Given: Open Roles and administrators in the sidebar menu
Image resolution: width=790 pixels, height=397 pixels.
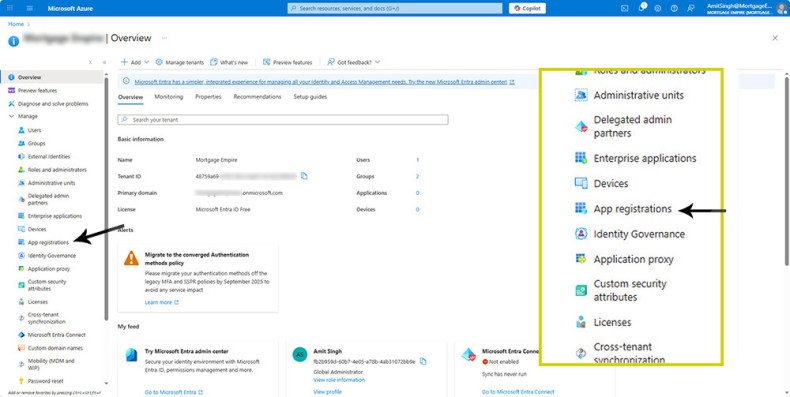Looking at the screenshot, I should click(57, 170).
